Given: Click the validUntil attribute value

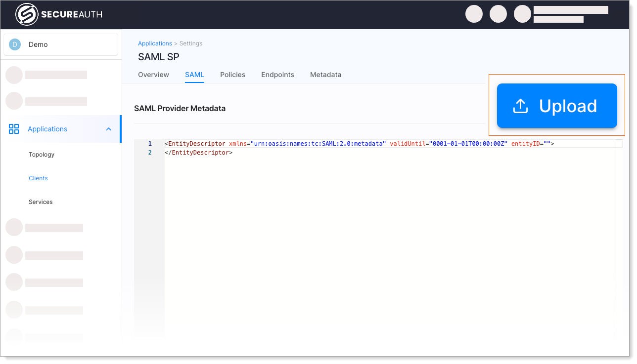Looking at the screenshot, I should 468,144.
